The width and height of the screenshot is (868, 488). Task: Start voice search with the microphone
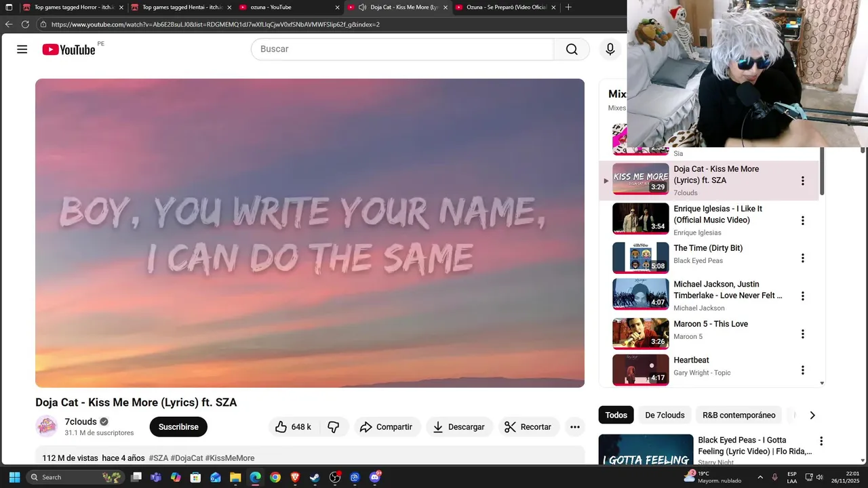pyautogui.click(x=610, y=49)
